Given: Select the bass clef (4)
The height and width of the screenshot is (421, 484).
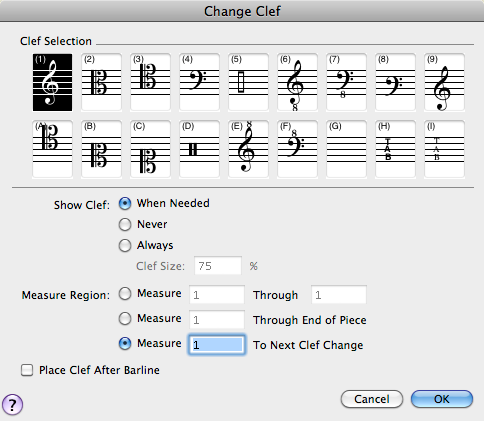Looking at the screenshot, I should 199,82.
